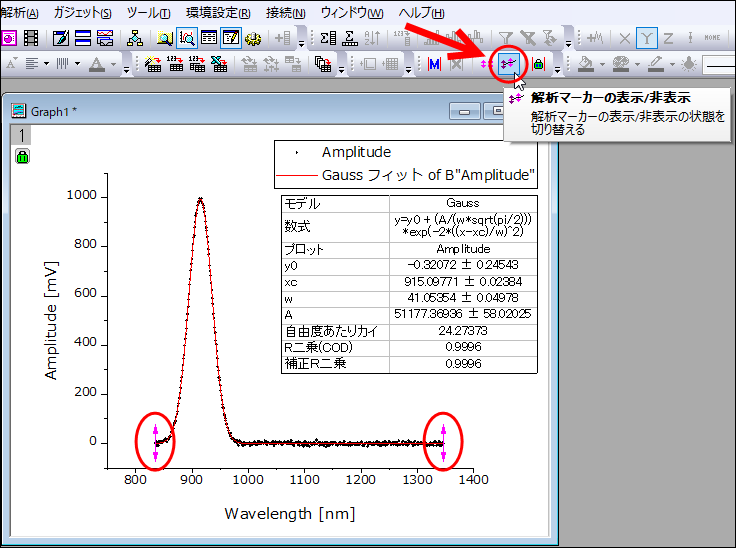736x548 pixels.
Task: Set column designation as Z
Action: 668,38
